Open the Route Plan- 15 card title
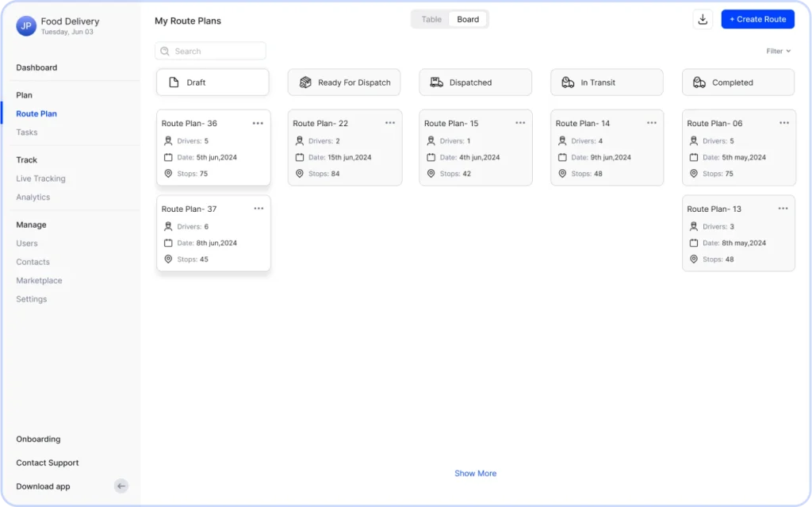The height and width of the screenshot is (507, 812). click(451, 124)
